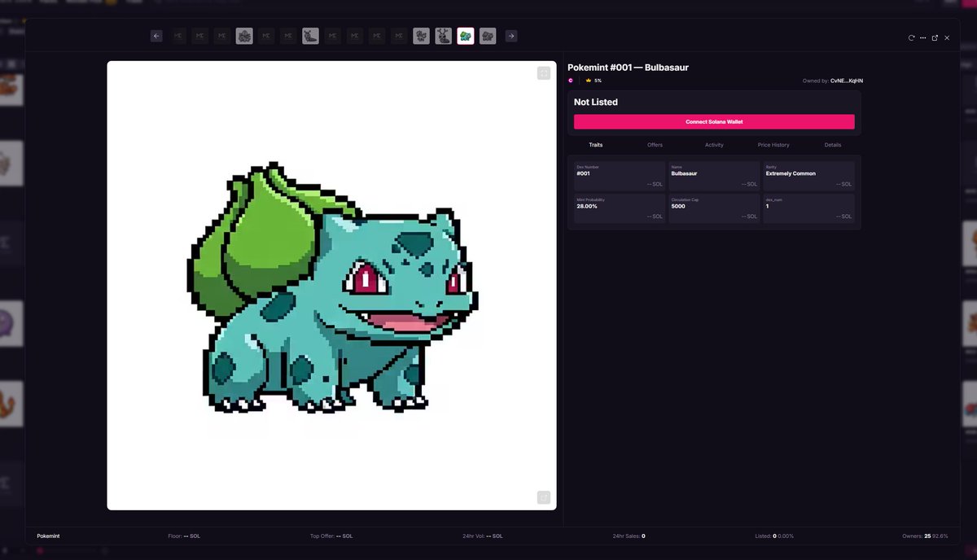Open the three-dot more options menu

click(923, 37)
